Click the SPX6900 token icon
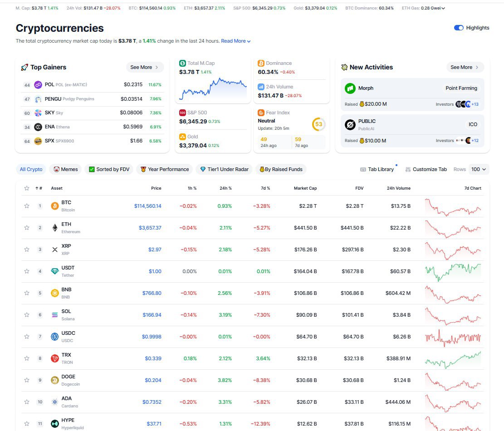The image size is (504, 431). pyautogui.click(x=38, y=141)
